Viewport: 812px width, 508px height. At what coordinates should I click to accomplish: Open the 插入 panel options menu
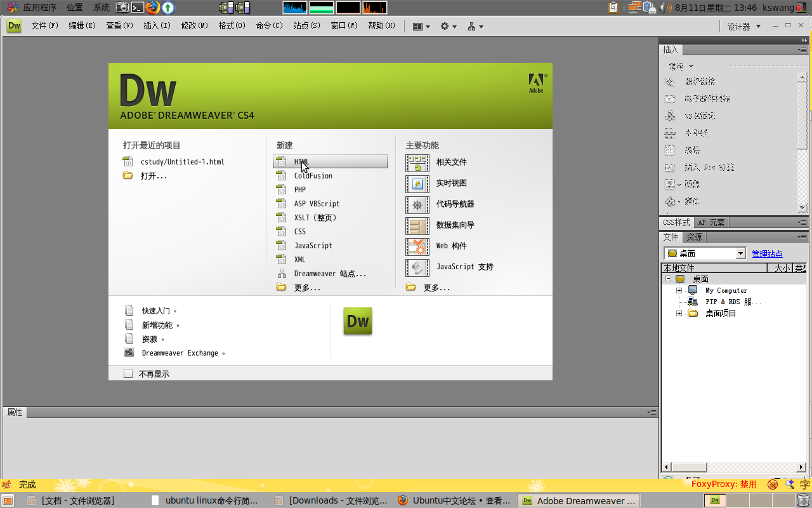[802, 50]
